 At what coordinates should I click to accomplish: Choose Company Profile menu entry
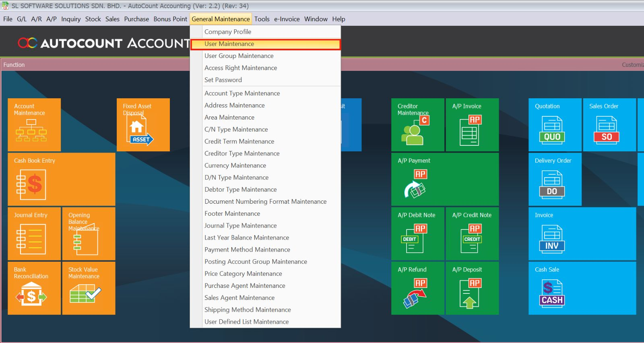(227, 32)
